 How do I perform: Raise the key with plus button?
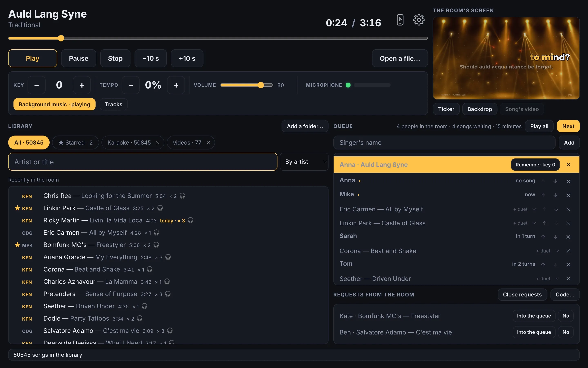click(x=82, y=85)
